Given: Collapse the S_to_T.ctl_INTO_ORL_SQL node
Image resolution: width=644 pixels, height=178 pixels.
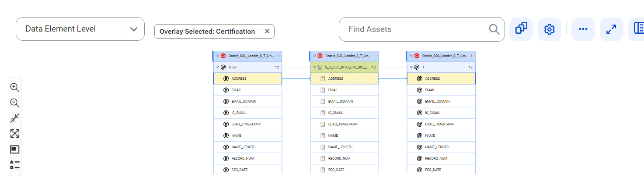Looking at the screenshot, I should pyautogui.click(x=314, y=67).
